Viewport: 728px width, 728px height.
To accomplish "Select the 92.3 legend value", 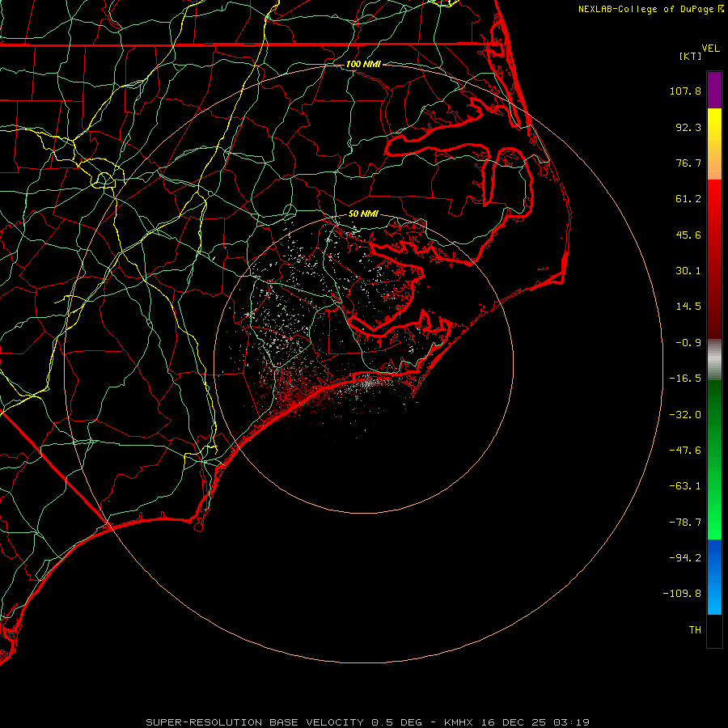I will pos(688,127).
